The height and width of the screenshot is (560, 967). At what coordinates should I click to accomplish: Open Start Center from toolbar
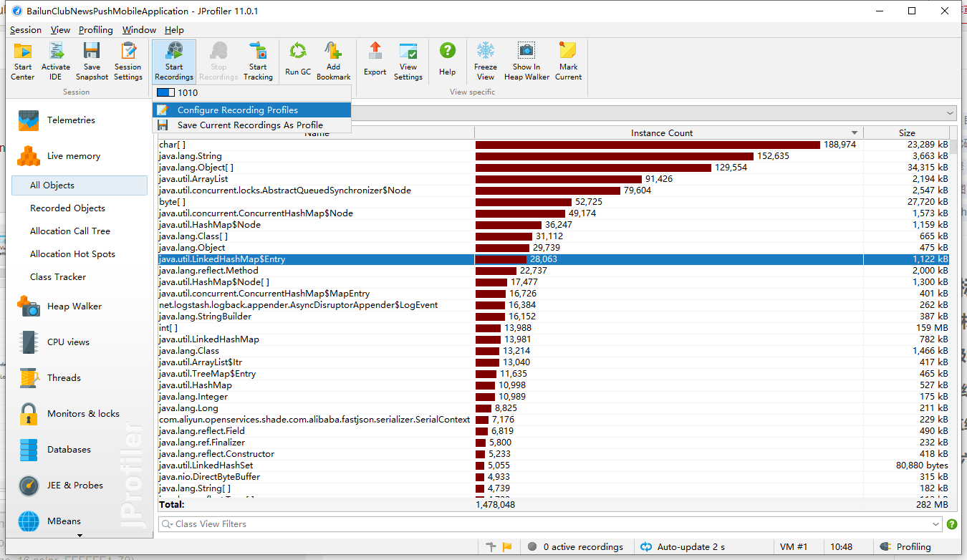pyautogui.click(x=23, y=62)
